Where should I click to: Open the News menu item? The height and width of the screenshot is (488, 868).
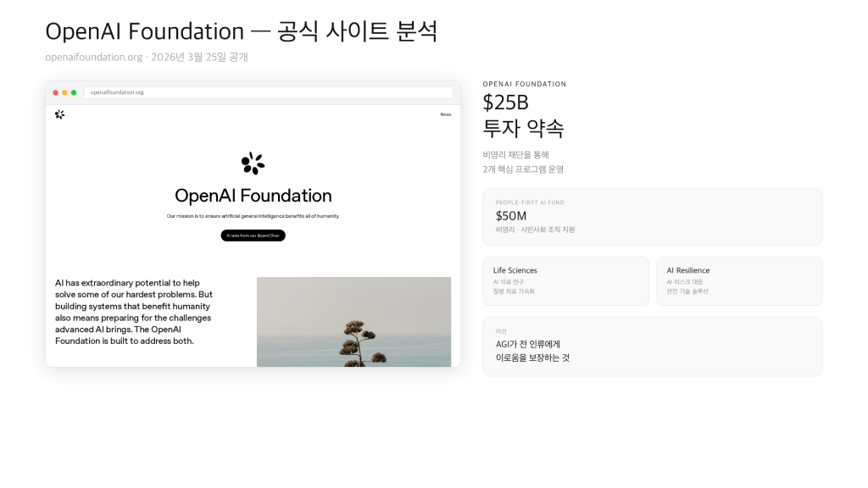point(445,114)
